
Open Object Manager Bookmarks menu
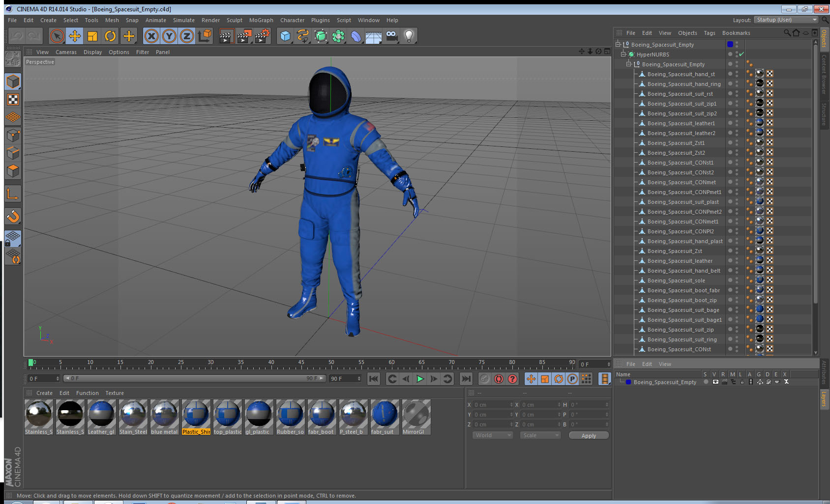[736, 33]
